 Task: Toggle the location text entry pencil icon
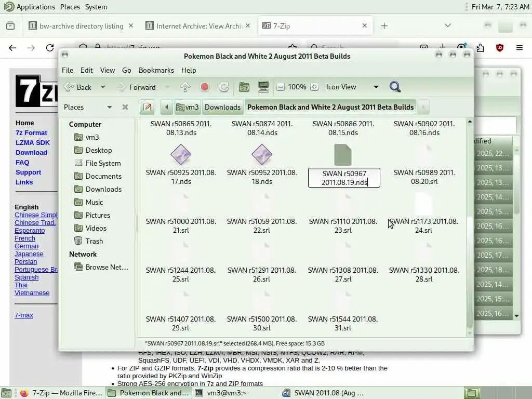tap(147, 107)
